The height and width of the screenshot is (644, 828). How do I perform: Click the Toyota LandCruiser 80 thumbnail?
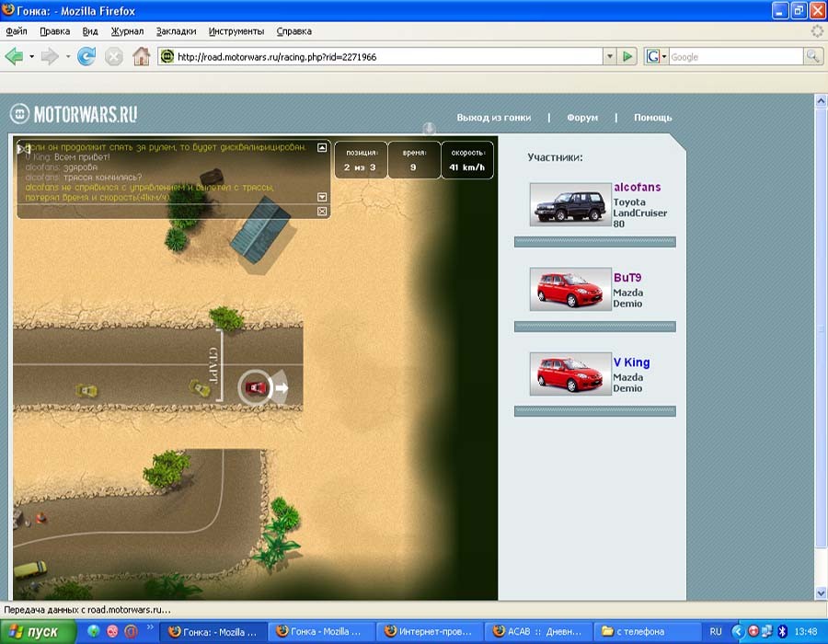(x=570, y=205)
